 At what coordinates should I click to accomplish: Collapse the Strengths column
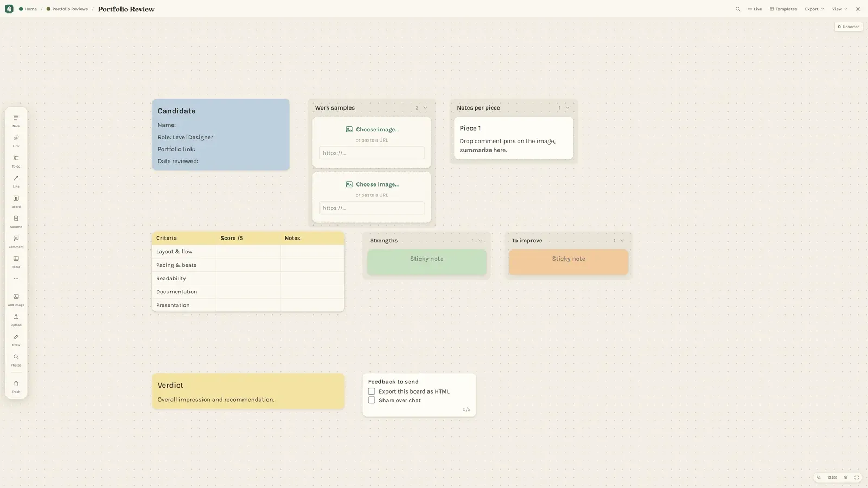click(x=480, y=241)
